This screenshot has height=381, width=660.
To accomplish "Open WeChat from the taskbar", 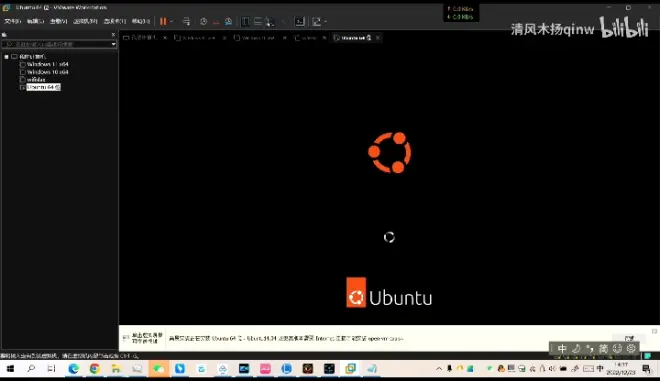I will 158,369.
